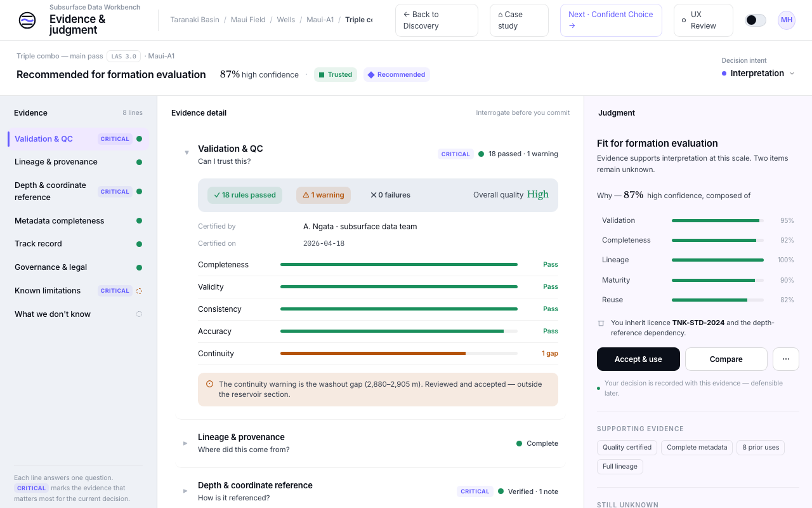The width and height of the screenshot is (812, 508).
Task: Click the Accept & use button
Action: [638, 359]
